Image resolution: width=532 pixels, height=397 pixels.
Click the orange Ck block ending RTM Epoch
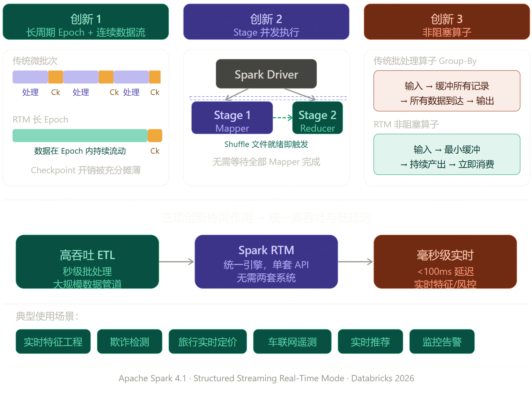(x=155, y=135)
